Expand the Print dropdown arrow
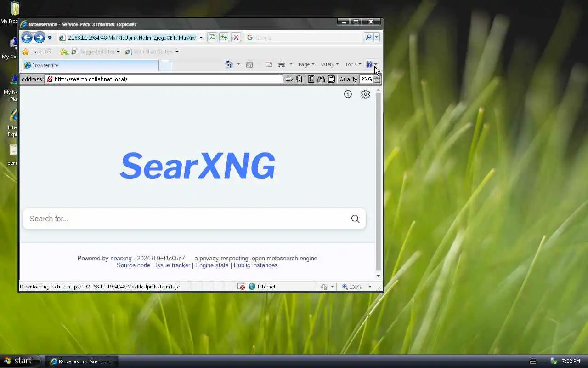 (290, 64)
